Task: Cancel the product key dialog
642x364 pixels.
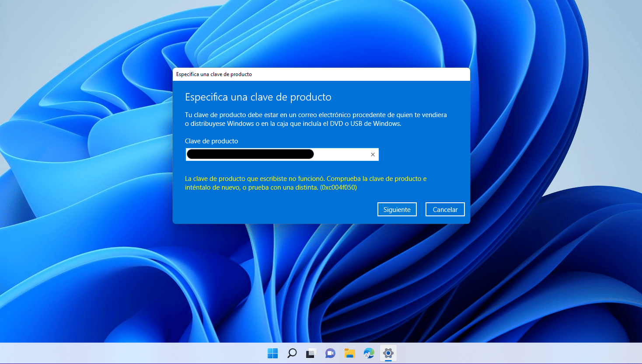Action: click(445, 209)
